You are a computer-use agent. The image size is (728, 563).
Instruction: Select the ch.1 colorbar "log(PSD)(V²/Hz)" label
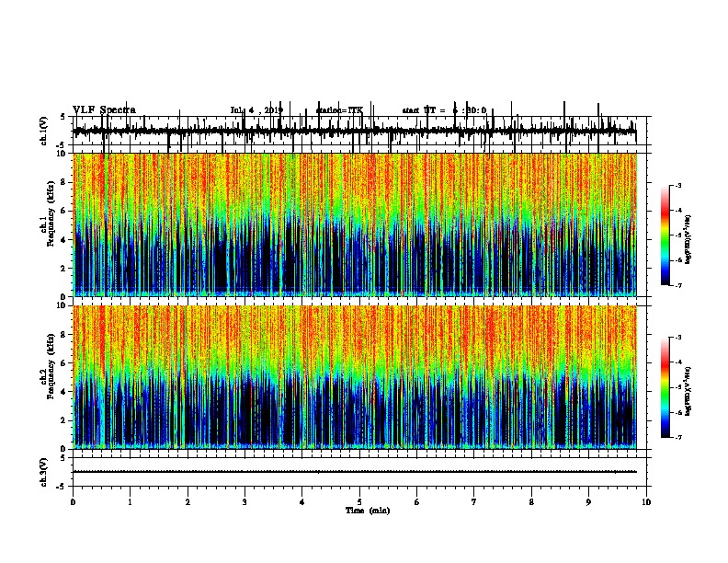tap(688, 240)
